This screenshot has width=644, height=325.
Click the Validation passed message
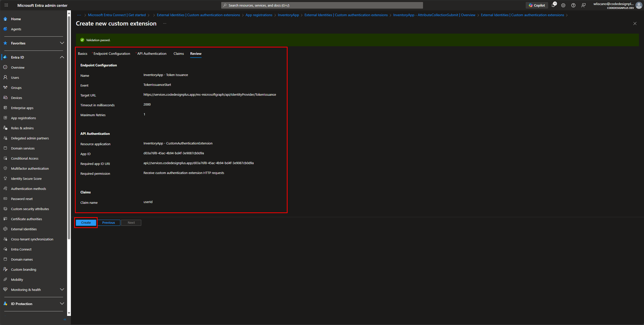click(98, 40)
